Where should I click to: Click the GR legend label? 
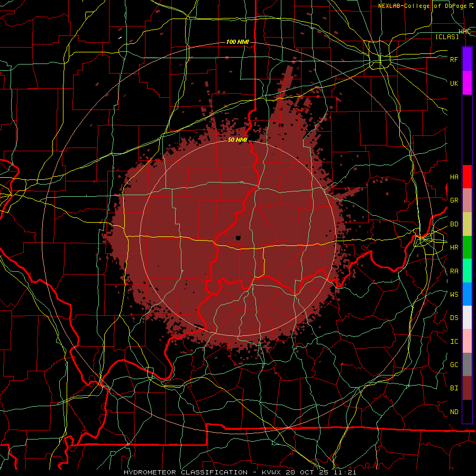(x=454, y=200)
